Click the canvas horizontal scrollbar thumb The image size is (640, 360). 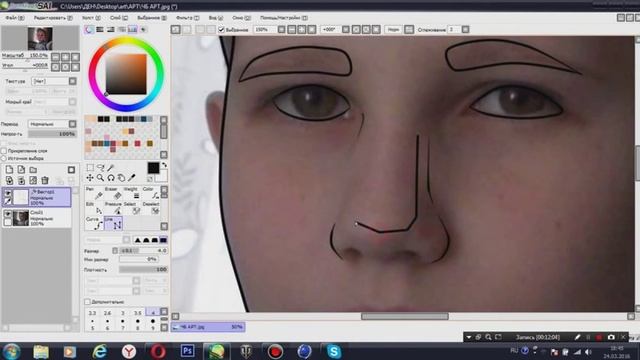click(x=405, y=316)
